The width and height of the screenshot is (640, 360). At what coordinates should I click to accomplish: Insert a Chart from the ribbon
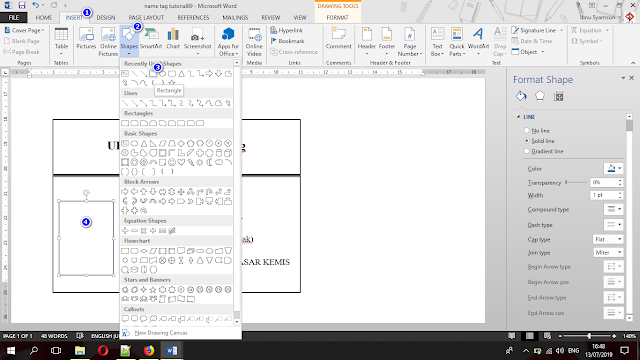coord(173,39)
